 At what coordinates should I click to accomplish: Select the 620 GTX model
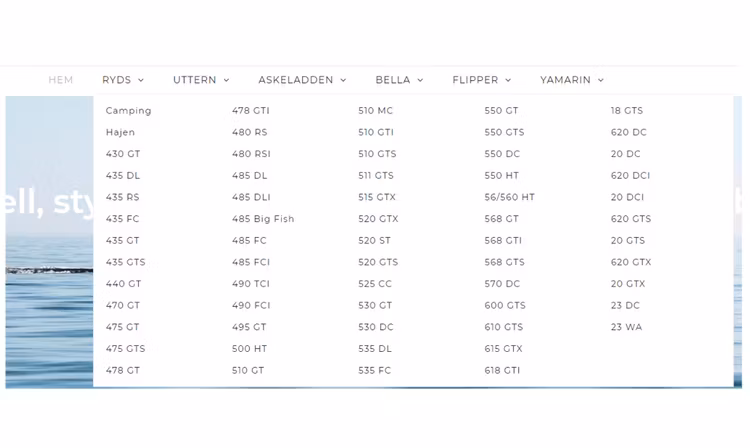[x=631, y=262]
